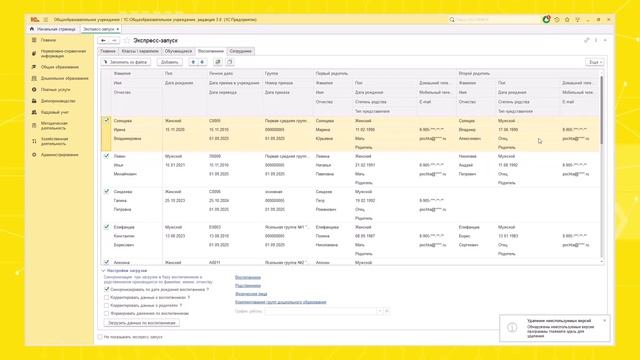640x360 pixels.
Task: Uncheck the Епифанцев row checkbox
Action: pos(107,227)
